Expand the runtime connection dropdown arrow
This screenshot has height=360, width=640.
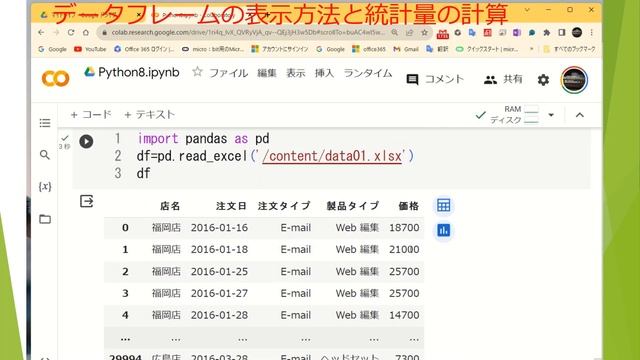[551, 115]
